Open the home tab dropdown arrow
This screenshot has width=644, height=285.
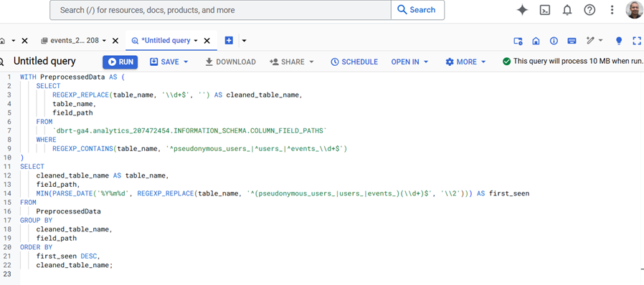pos(13,41)
